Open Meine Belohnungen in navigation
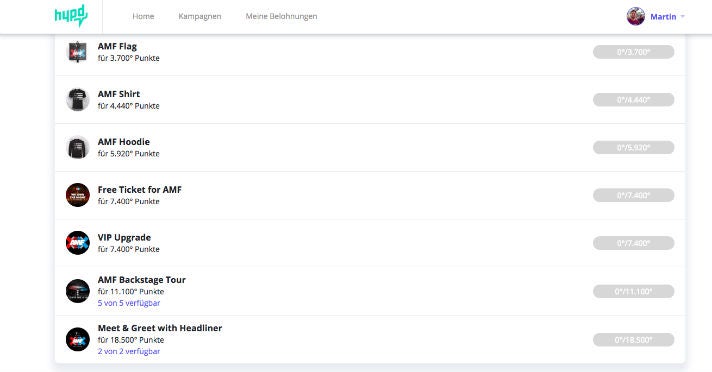 click(x=281, y=16)
